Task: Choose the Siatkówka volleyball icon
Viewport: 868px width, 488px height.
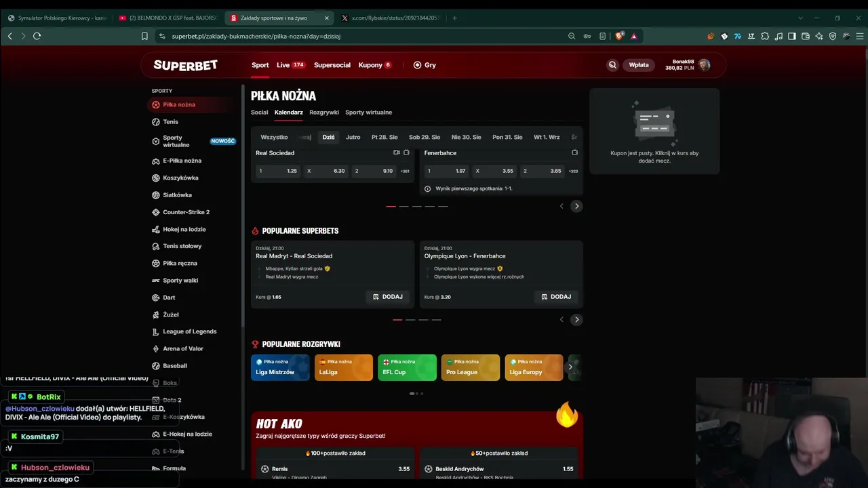Action: 156,195
